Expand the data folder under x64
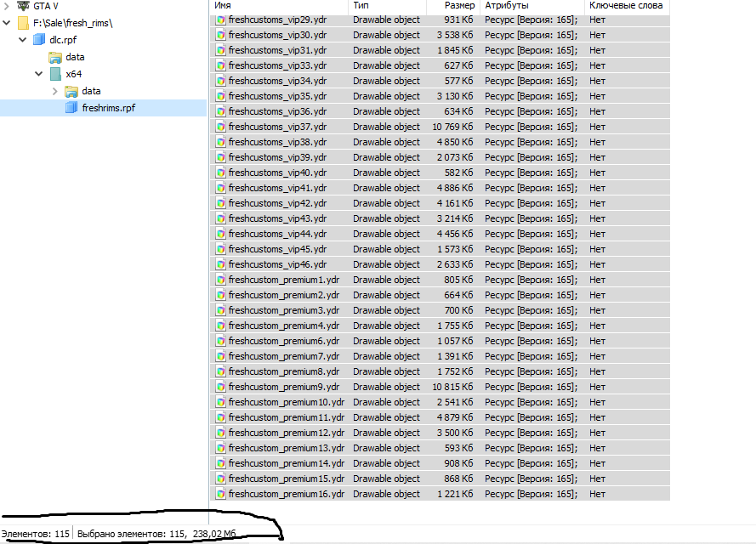The height and width of the screenshot is (544, 756). tap(55, 91)
